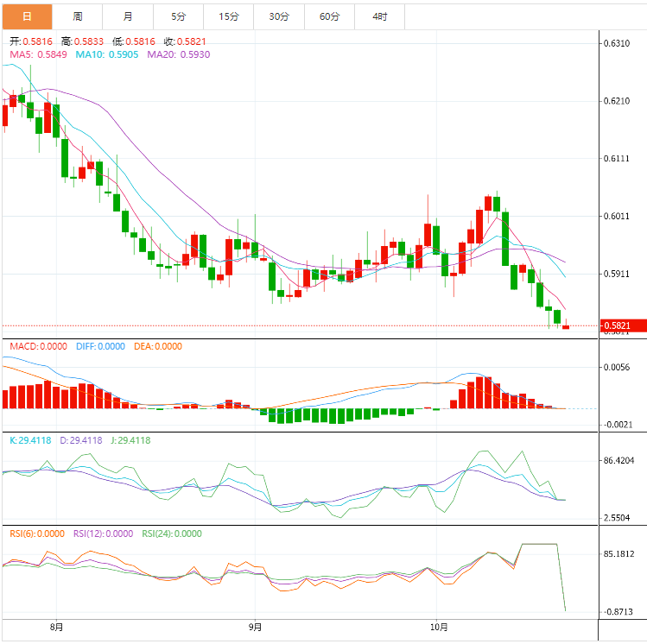Open the 月 monthly timeframe tab
The width and height of the screenshot is (647, 644).
tap(128, 16)
